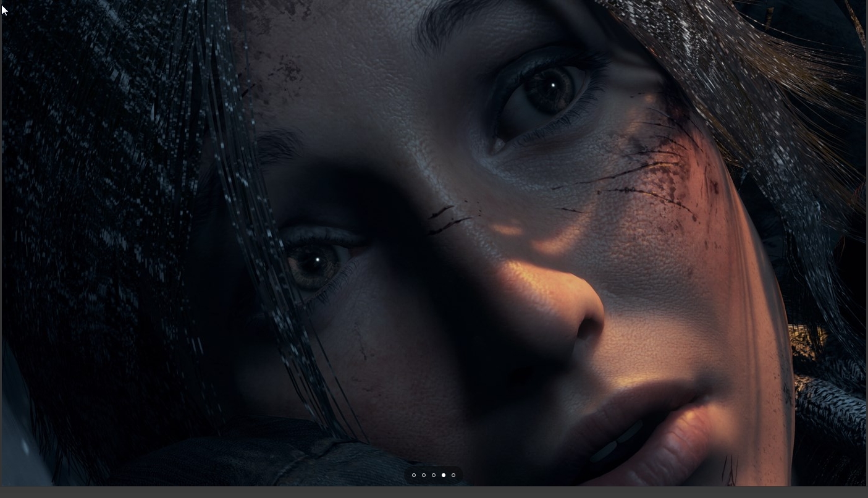Go to the first slide dot

point(414,475)
